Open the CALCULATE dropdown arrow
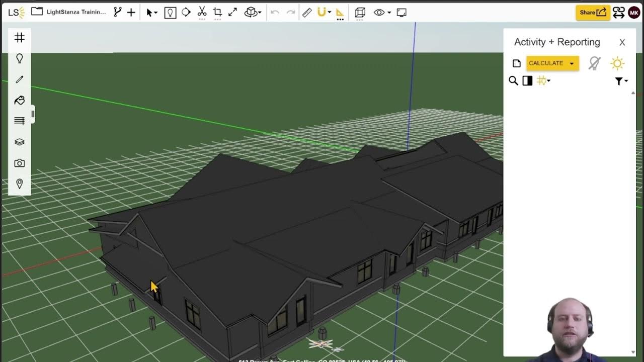The image size is (644, 362). click(572, 63)
